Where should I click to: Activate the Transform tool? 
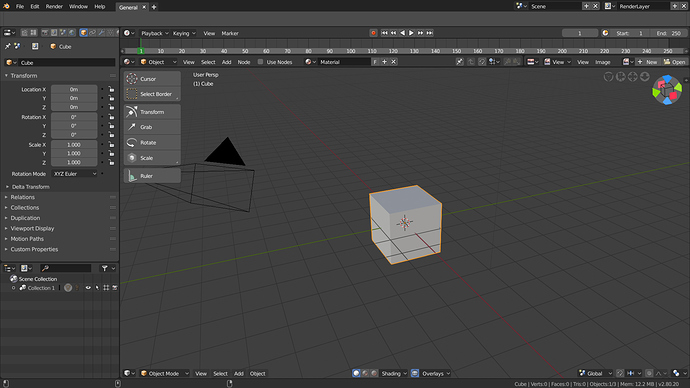point(152,112)
